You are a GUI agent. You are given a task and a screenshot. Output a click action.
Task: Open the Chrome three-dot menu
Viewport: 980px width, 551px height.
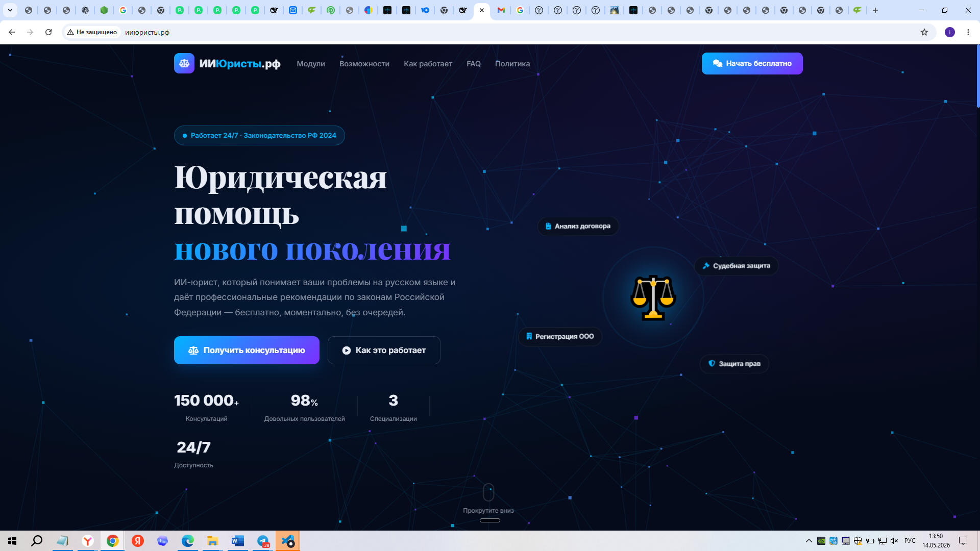click(x=968, y=32)
